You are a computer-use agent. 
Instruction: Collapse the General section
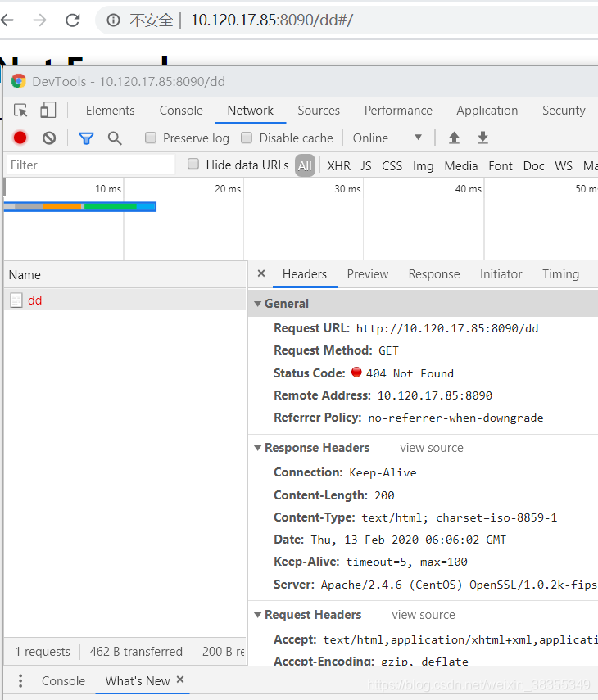(258, 304)
